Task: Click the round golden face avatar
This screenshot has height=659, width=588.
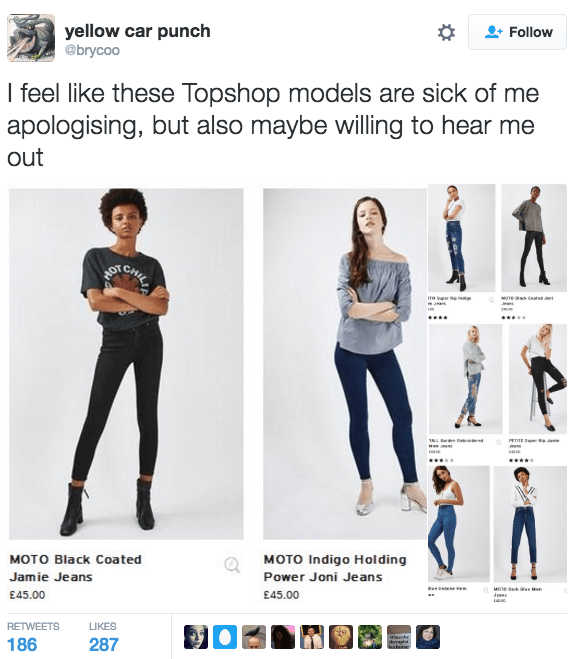Action: [x=341, y=636]
